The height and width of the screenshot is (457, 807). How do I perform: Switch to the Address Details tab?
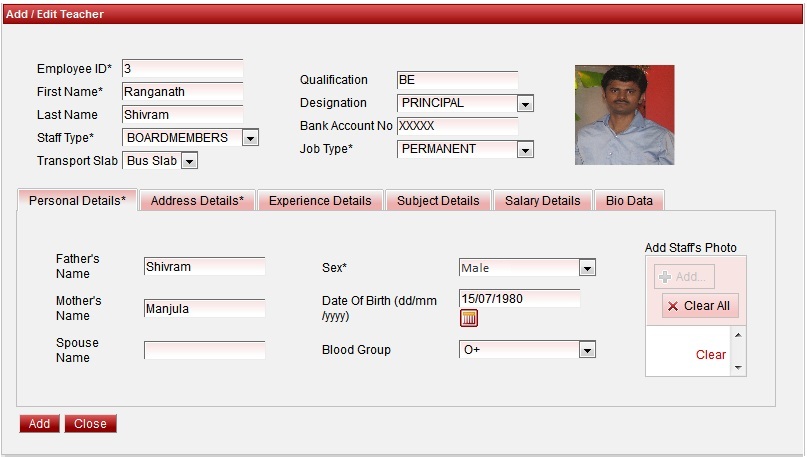(197, 201)
